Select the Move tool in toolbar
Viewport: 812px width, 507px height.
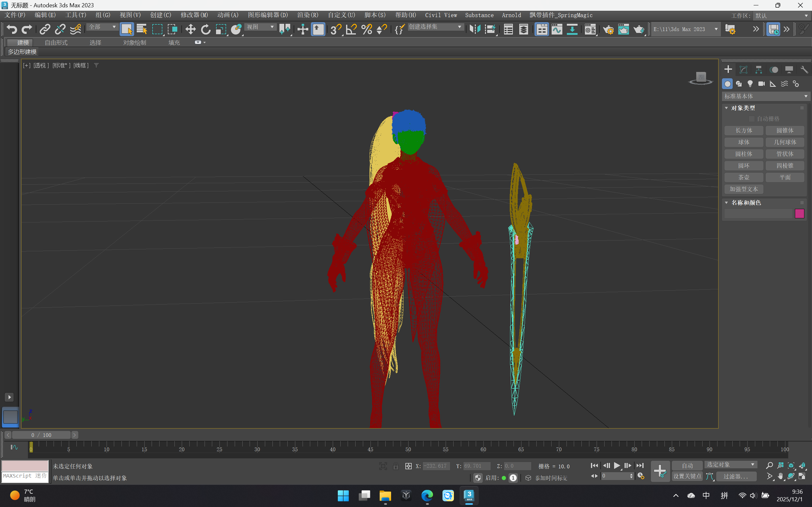point(190,29)
